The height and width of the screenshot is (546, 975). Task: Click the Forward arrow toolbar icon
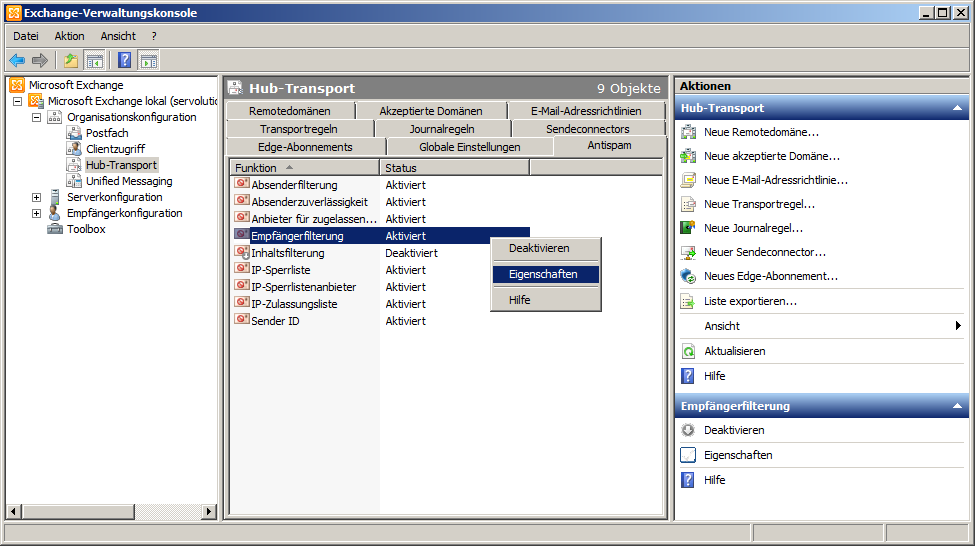40,60
